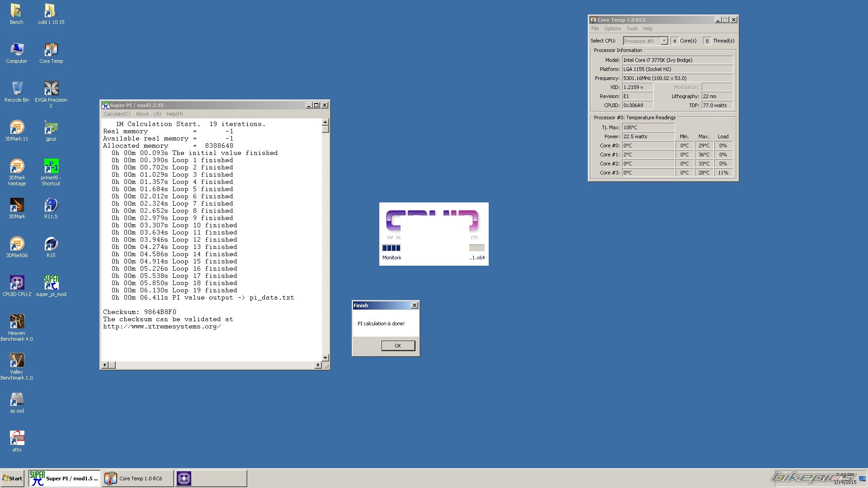Open the Calculate(C) menu in Super PI
Screen dimensions: 868x488
click(x=117, y=114)
